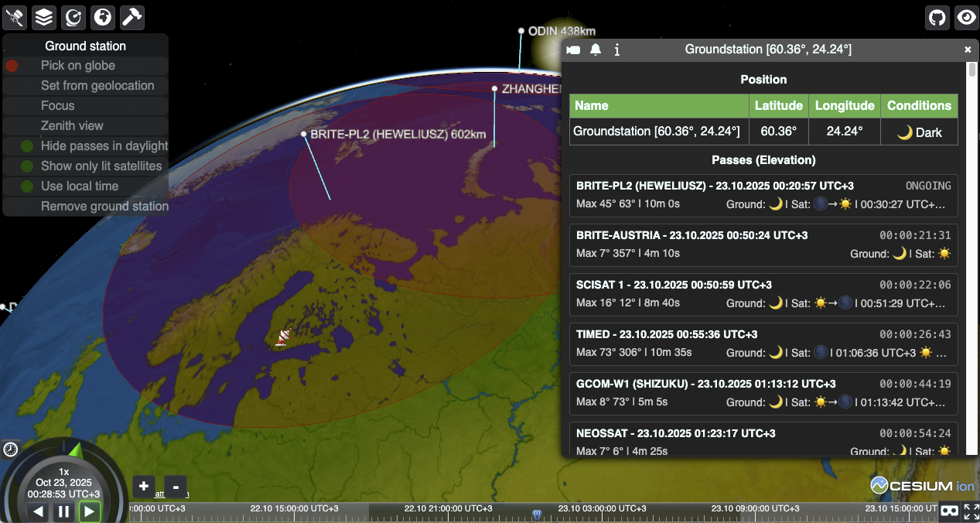The height and width of the screenshot is (523, 980).
Task: Click the zoom out minus button
Action: click(x=176, y=487)
